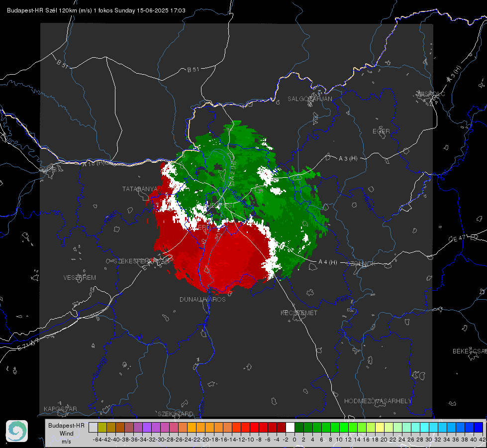Screen dimensions: 487x448
Task: Click the SZÉKESFEHÉRVÁR city label
Action: (141, 261)
